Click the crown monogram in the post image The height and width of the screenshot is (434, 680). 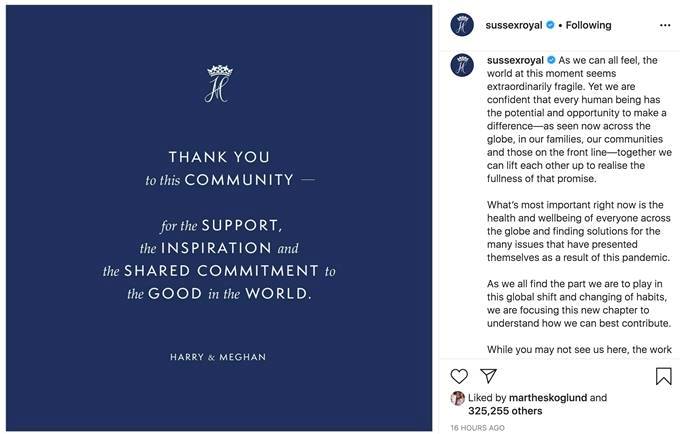(x=217, y=84)
